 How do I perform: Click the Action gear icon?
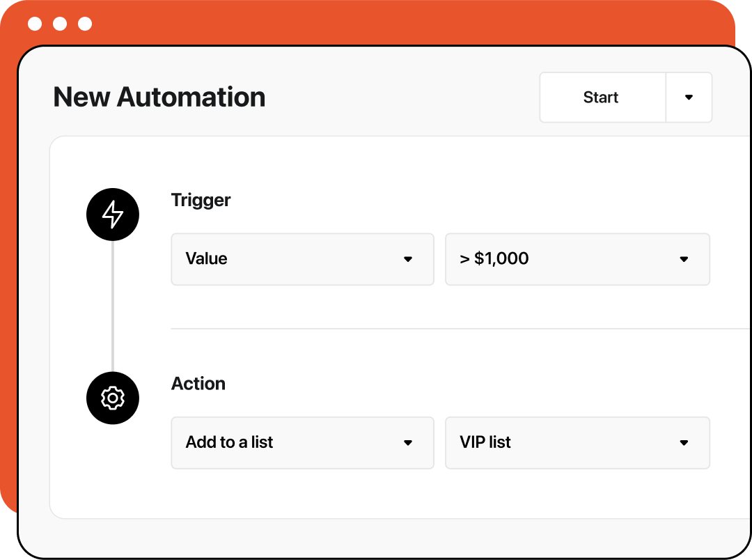tap(113, 398)
